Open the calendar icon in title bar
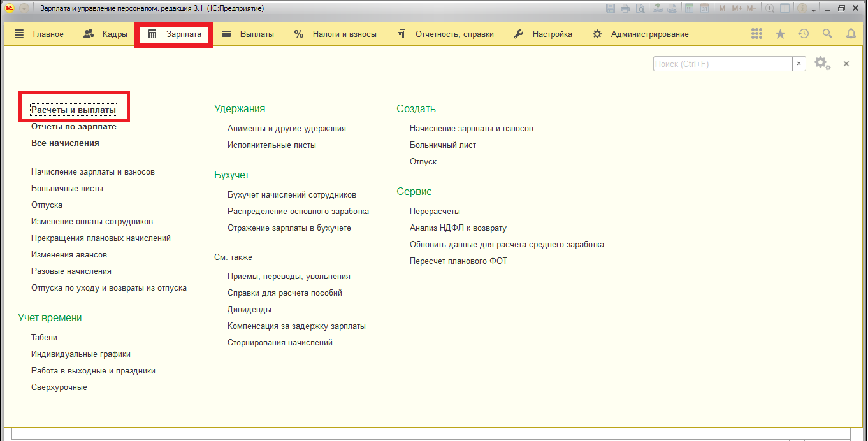Image resolution: width=868 pixels, height=441 pixels. pos(704,8)
